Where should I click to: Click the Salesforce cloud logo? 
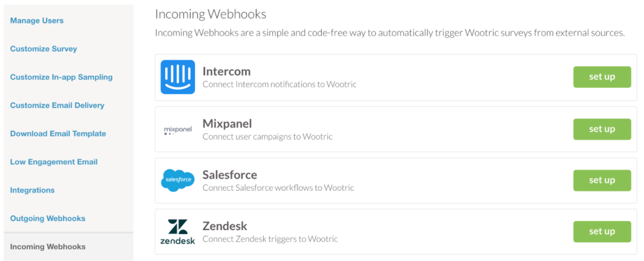click(x=177, y=181)
